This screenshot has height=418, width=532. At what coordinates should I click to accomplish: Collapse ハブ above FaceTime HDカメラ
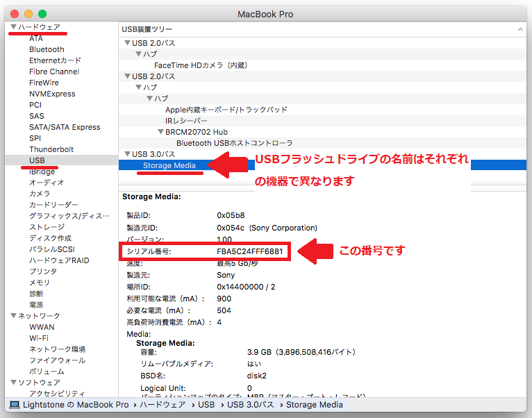pyautogui.click(x=138, y=53)
